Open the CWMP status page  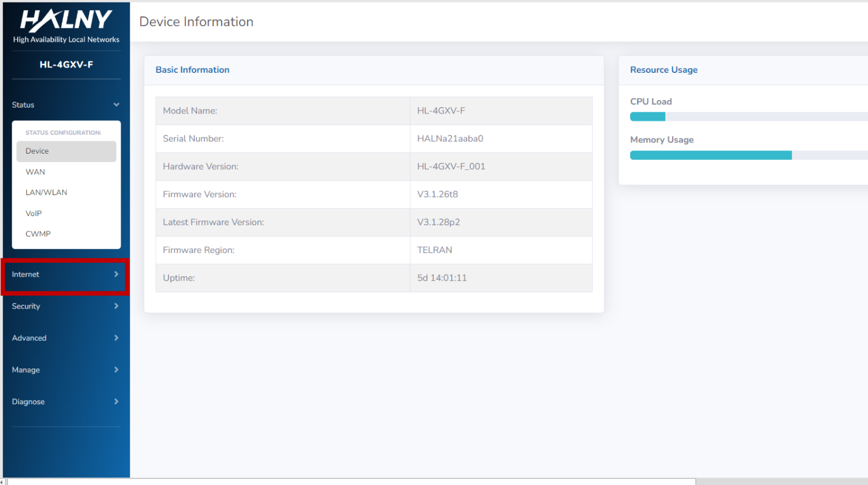66,234
